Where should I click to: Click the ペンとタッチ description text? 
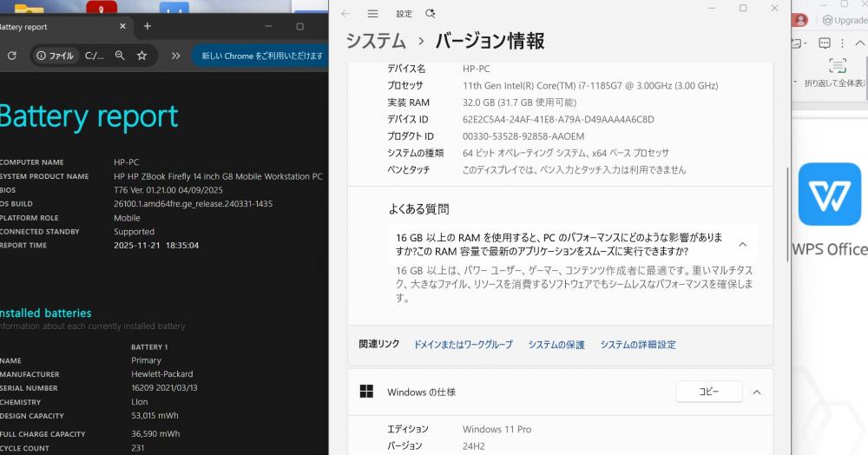click(574, 170)
